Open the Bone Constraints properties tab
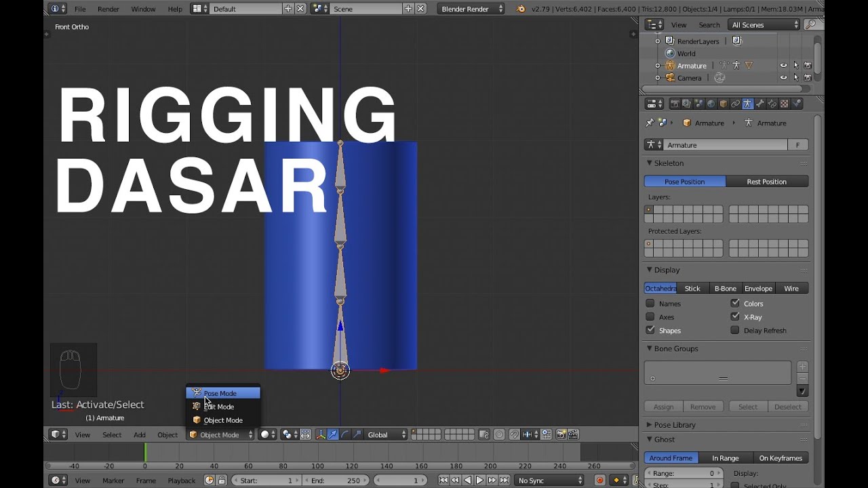Viewport: 868px width, 488px height. [772, 104]
